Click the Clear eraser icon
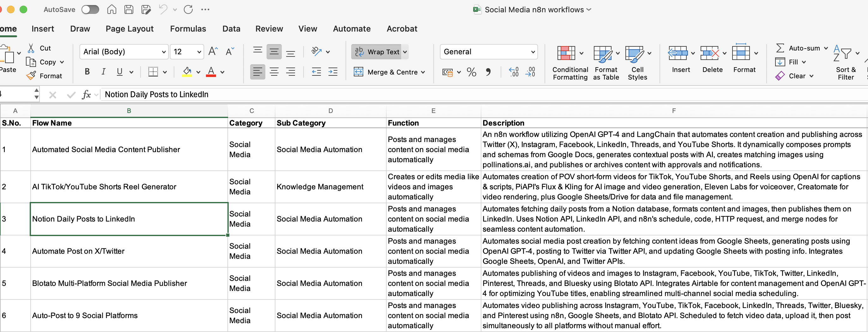This screenshot has width=868, height=332. coord(780,76)
